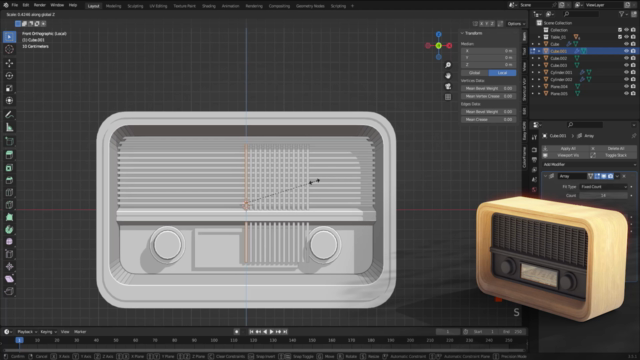Toggle the camera view icon
640x360 pixels.
click(x=448, y=87)
